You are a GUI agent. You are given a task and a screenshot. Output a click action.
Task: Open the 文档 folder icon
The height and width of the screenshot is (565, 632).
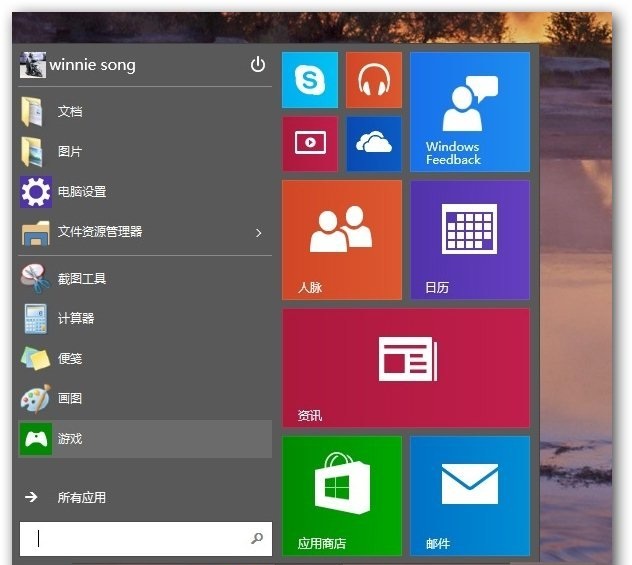(32, 112)
